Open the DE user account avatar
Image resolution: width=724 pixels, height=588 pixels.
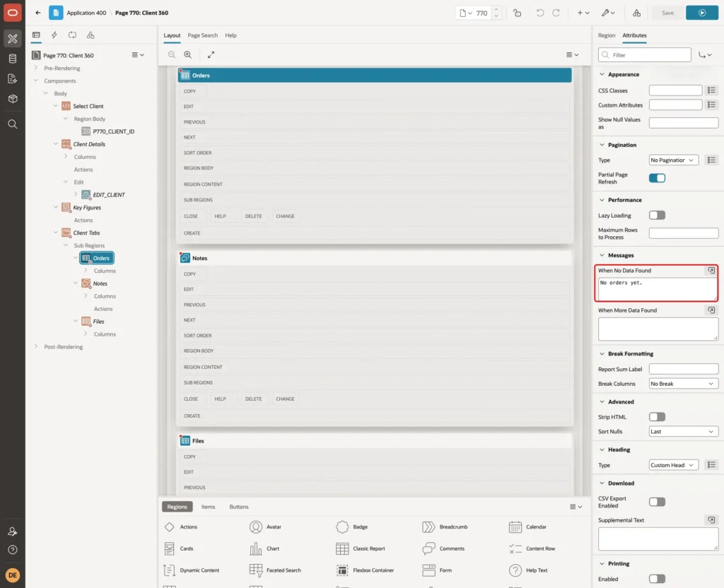tap(13, 575)
